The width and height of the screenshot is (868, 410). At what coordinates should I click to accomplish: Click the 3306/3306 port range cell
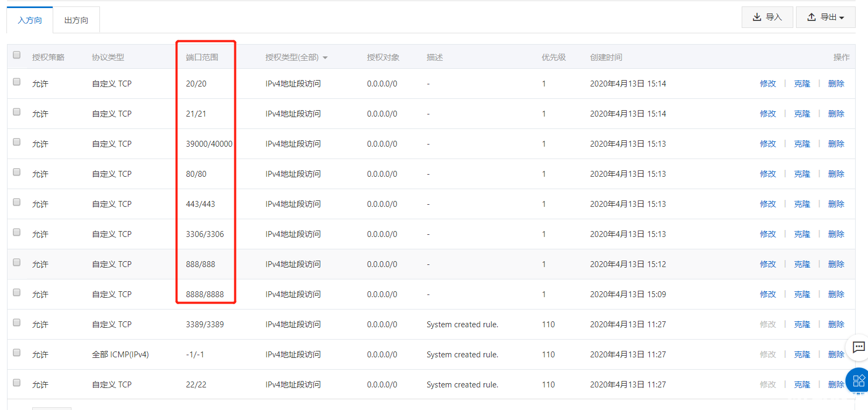pos(205,234)
